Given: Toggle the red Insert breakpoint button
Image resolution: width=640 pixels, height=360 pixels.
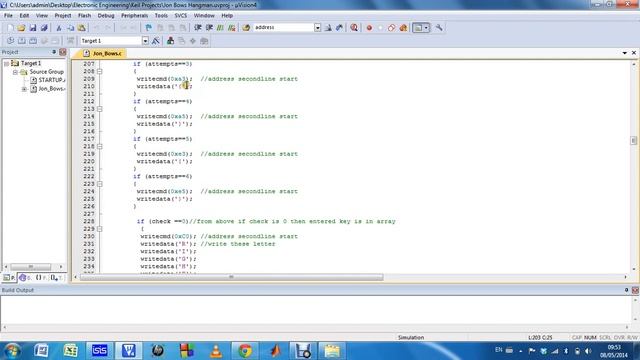Looking at the screenshot, I should [369, 28].
